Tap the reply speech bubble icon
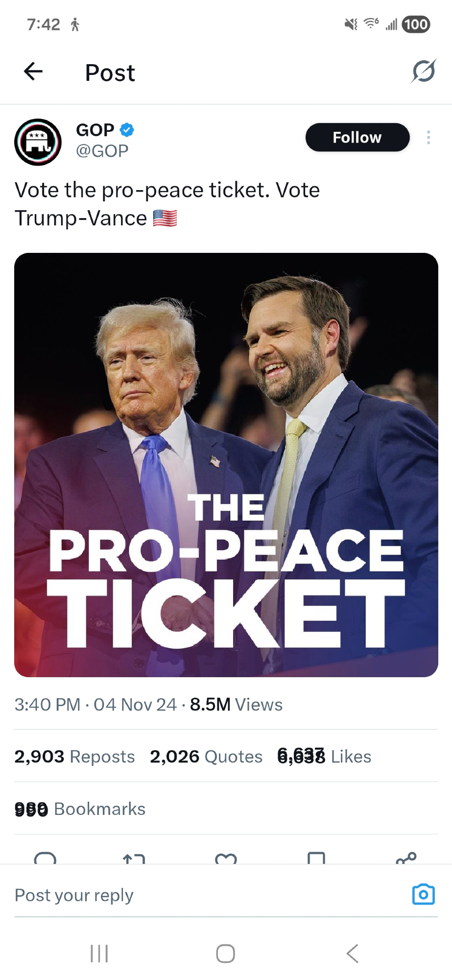452x980 pixels. pos(45,858)
